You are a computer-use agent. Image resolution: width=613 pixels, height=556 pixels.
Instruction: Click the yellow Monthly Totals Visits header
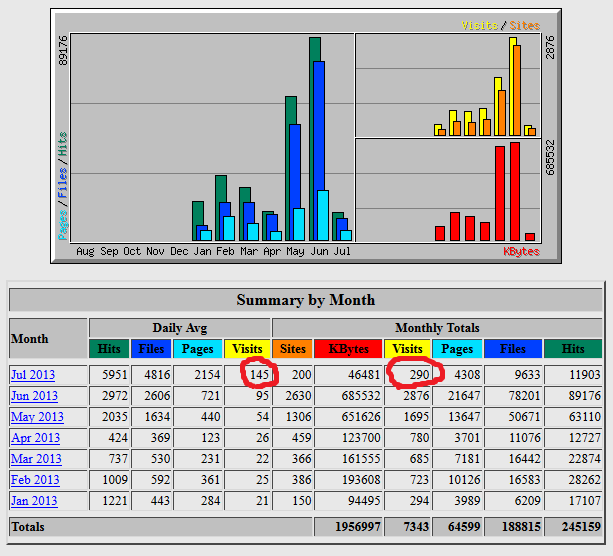pyautogui.click(x=407, y=349)
